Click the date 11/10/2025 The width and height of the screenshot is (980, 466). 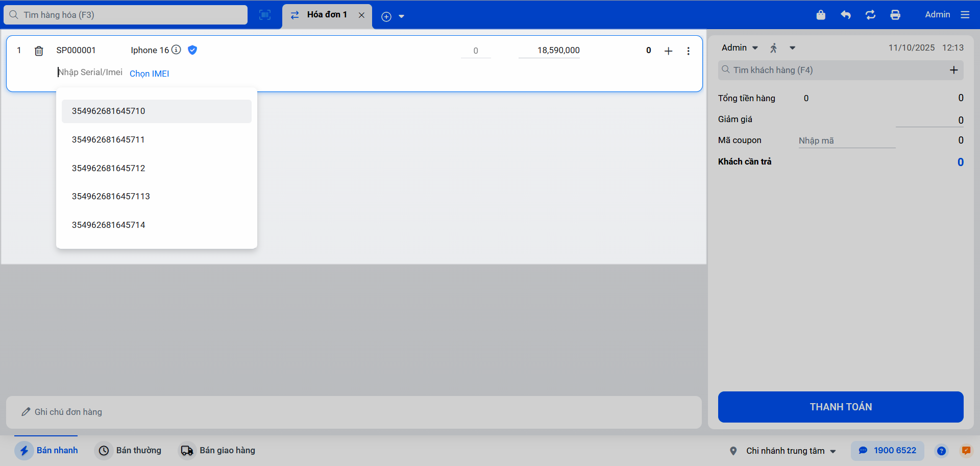point(912,48)
